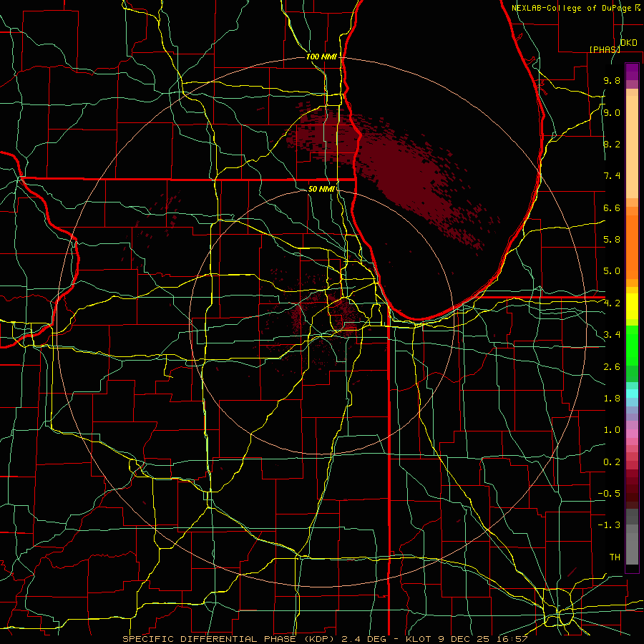Click the SPECIFIC DIFFERENTIAL PHASE (KDP) caption
Image resolution: width=644 pixels, height=644 pixels.
coord(229,639)
